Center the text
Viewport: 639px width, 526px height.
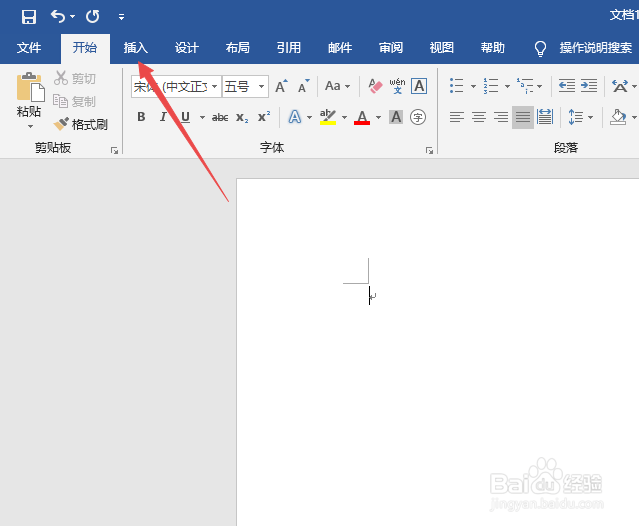pyautogui.click(x=479, y=117)
